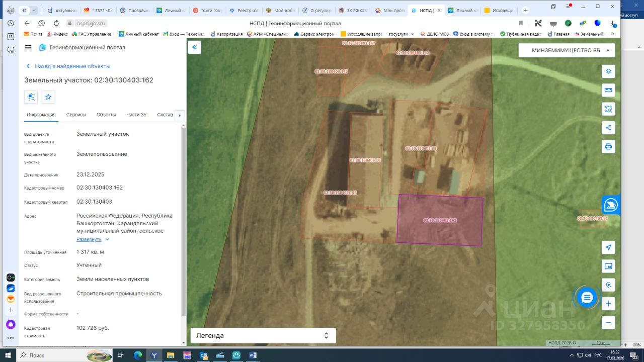Image resolution: width=644 pixels, height=362 pixels.
Task: Open Windows Start menu
Action: coord(8,355)
